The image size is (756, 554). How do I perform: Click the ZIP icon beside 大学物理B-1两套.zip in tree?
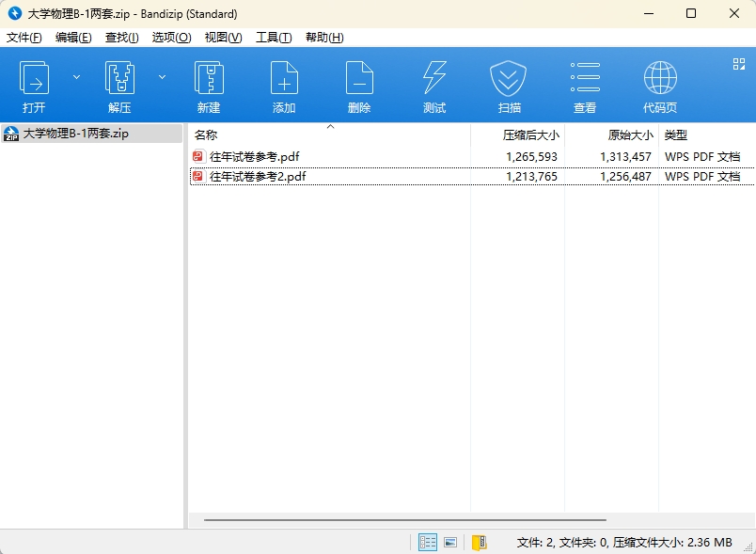click(11, 134)
